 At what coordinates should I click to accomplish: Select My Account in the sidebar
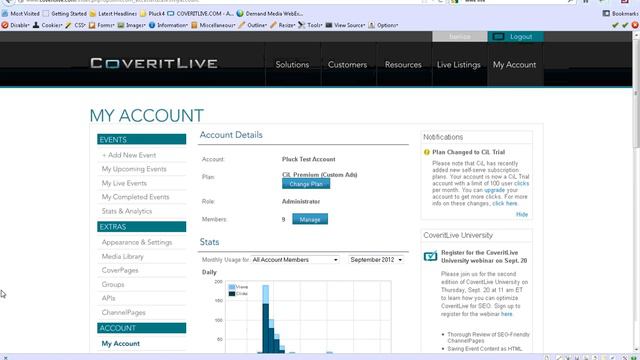pos(120,344)
